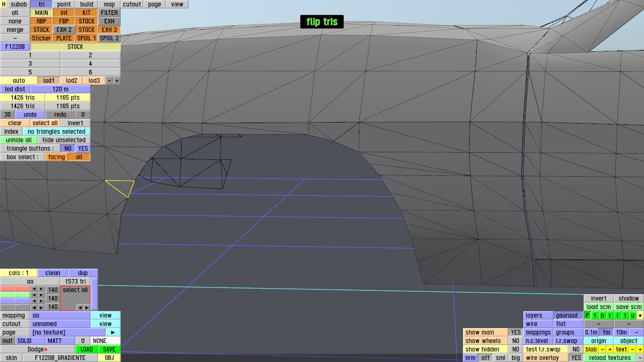Click the yellow H button beside subob
The width and height of the screenshot is (644, 362).
coord(4,4)
